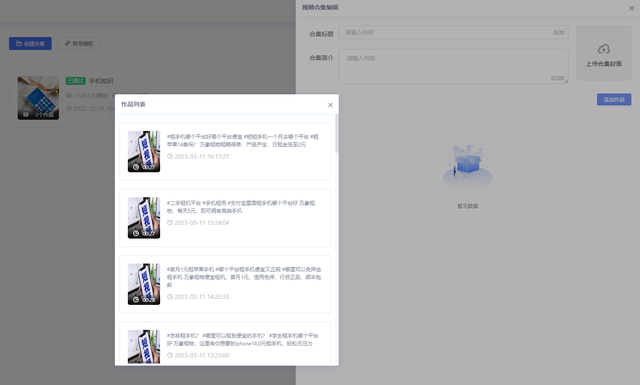640x385 pixels.
Task: Click description starting with #怎样租手机
Action: pos(242,339)
